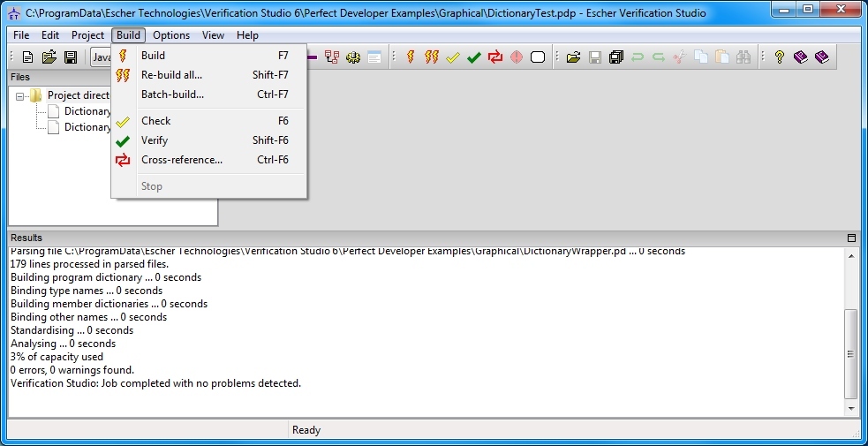Click the yellow checkmark Check toolbar icon

tap(453, 57)
